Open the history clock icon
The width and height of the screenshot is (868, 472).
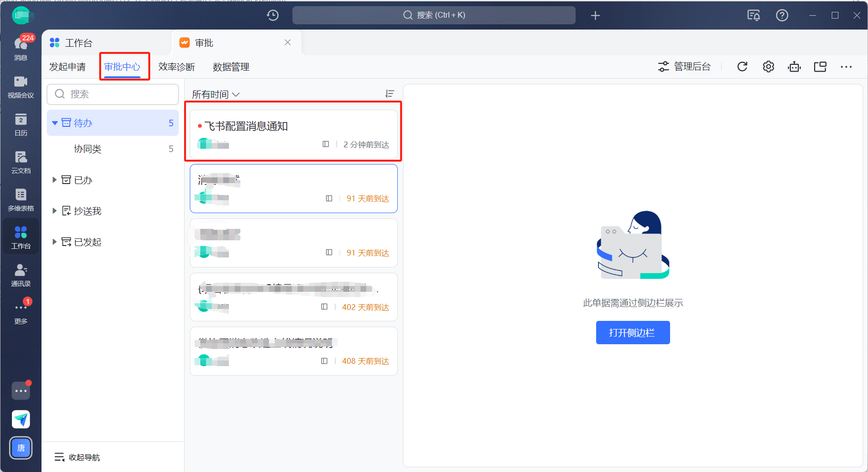273,15
